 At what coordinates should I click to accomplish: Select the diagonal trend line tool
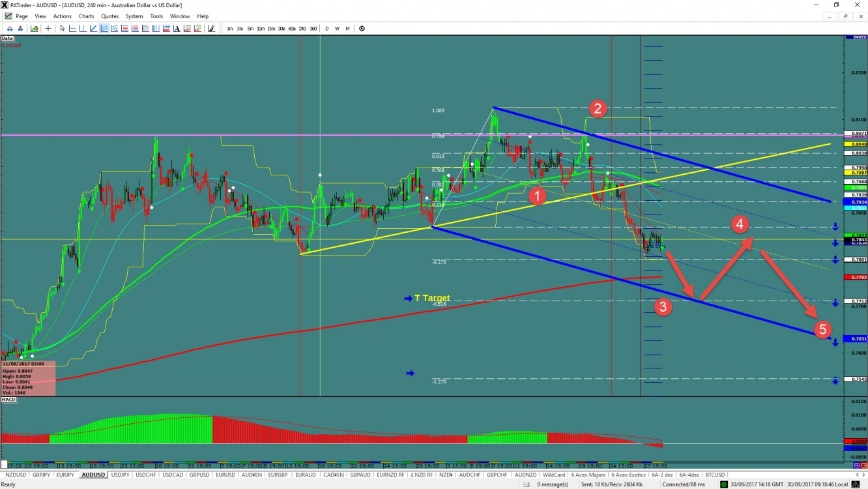[x=93, y=28]
